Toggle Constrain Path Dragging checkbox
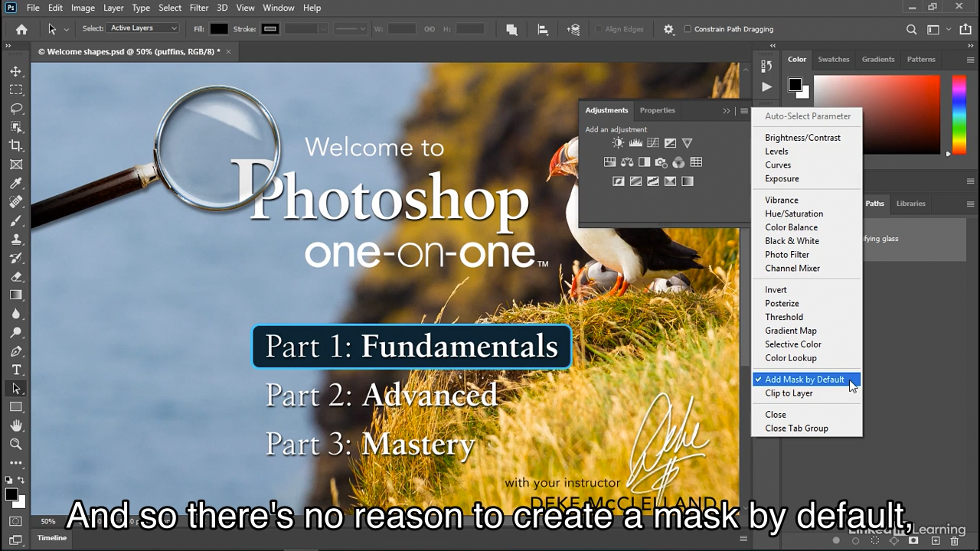This screenshot has height=551, width=980. click(688, 29)
